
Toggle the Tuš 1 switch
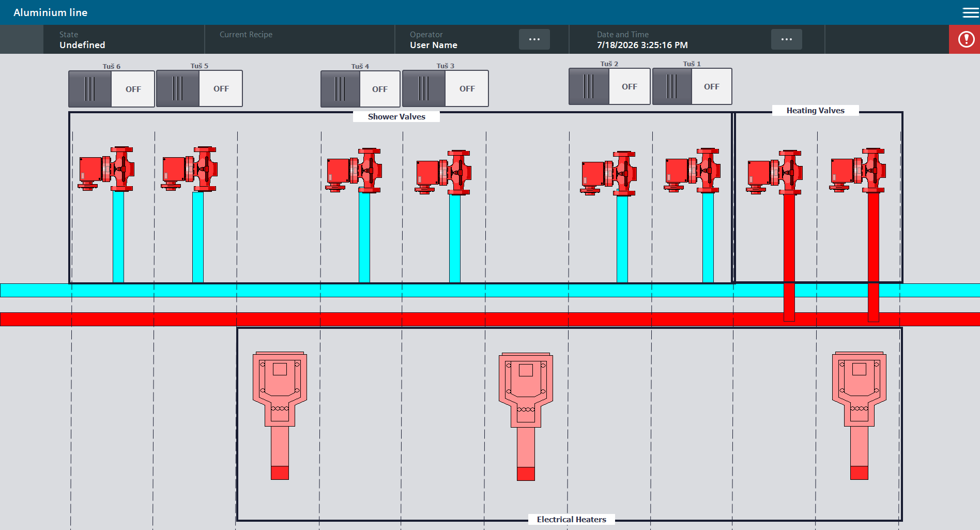tap(692, 86)
